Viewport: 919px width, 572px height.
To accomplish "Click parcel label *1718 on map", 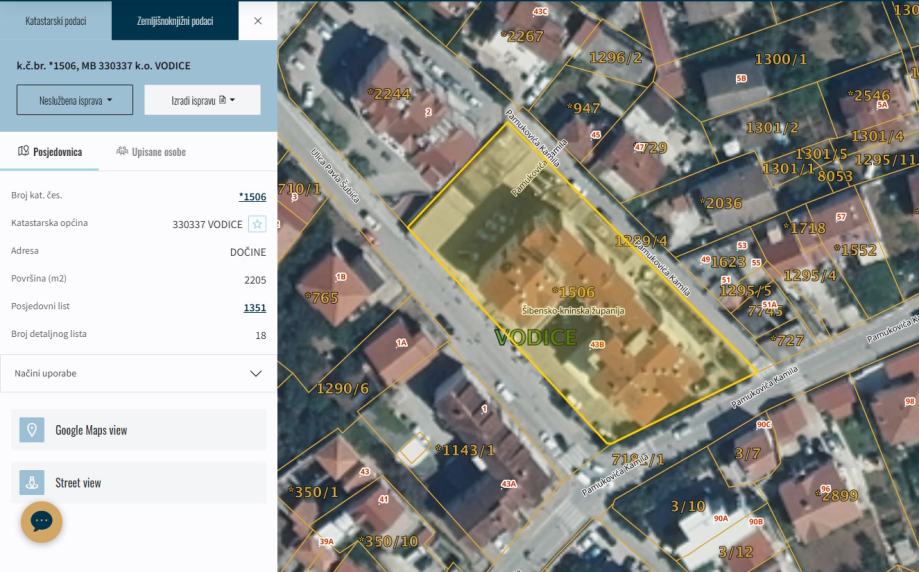I will pyautogui.click(x=805, y=228).
